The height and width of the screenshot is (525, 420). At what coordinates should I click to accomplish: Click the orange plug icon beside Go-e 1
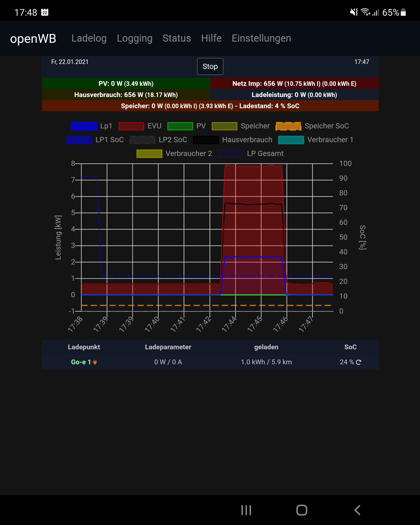95,362
